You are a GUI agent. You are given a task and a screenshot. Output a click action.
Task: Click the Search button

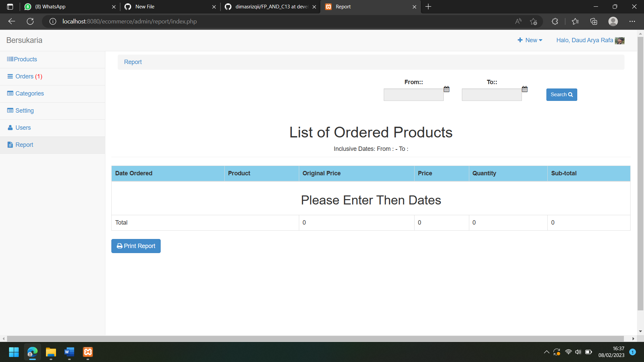(561, 95)
